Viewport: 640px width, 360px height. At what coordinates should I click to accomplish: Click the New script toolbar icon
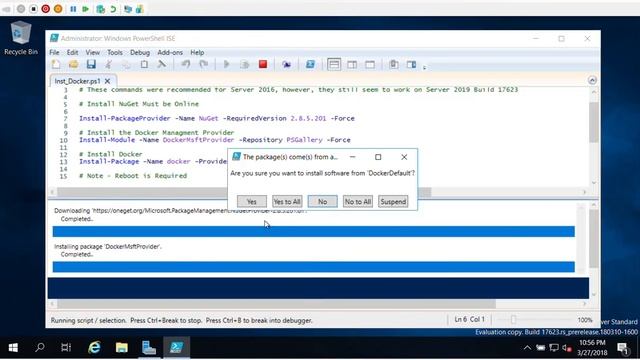coord(56,64)
